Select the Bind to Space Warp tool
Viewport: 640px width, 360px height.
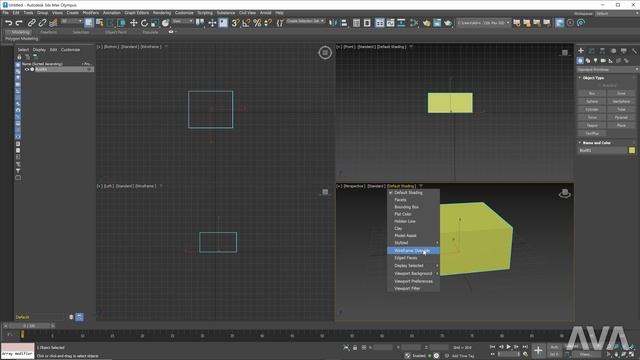(53, 23)
